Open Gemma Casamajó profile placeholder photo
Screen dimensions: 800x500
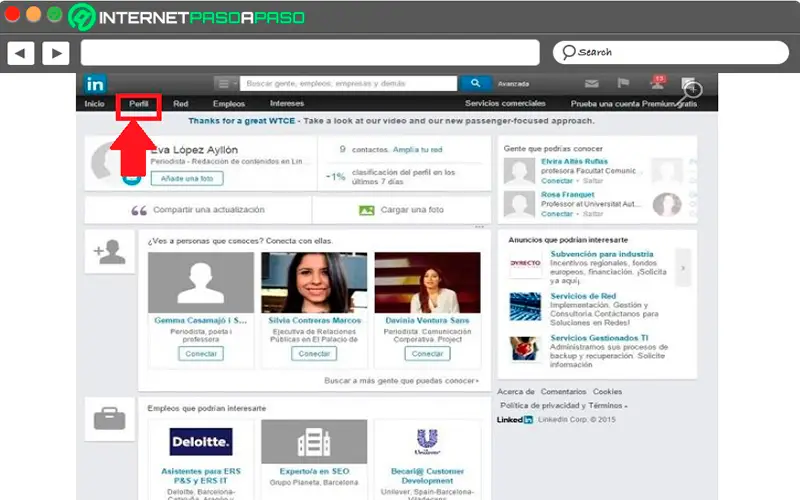[201, 283]
